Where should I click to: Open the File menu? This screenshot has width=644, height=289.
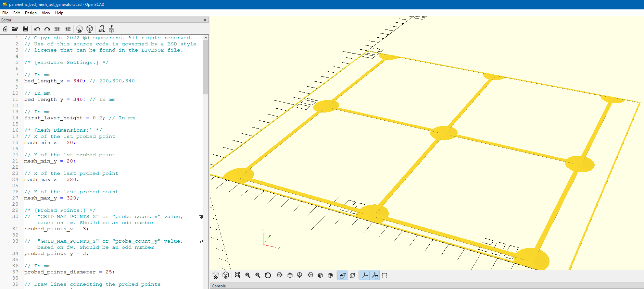(x=5, y=13)
